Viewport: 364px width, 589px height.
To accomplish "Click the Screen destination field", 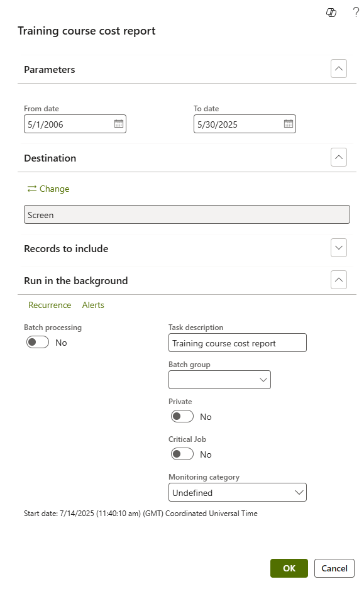I will click(187, 214).
